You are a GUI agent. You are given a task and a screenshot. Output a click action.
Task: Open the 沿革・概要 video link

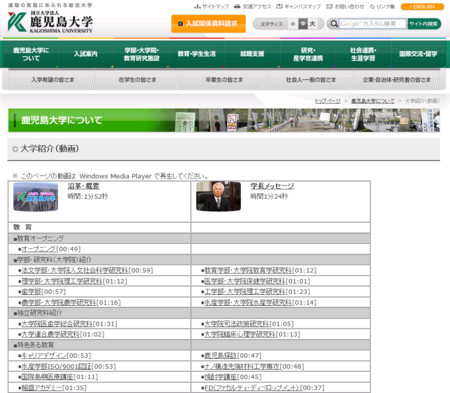(83, 186)
